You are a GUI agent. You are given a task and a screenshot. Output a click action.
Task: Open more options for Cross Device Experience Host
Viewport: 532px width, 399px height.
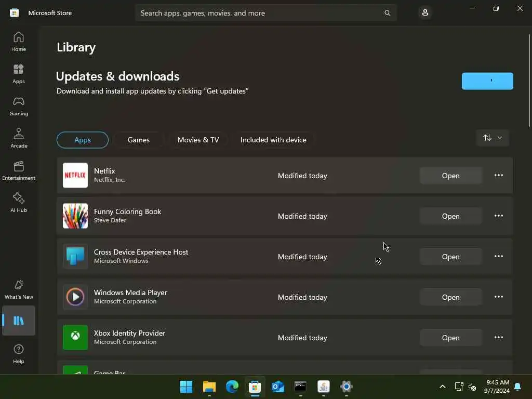tap(498, 257)
